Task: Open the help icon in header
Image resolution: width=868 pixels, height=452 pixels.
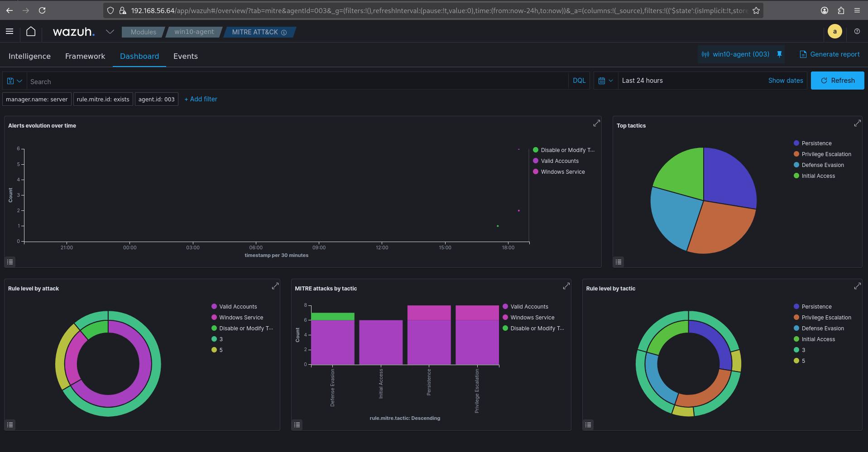Action: pyautogui.click(x=857, y=32)
